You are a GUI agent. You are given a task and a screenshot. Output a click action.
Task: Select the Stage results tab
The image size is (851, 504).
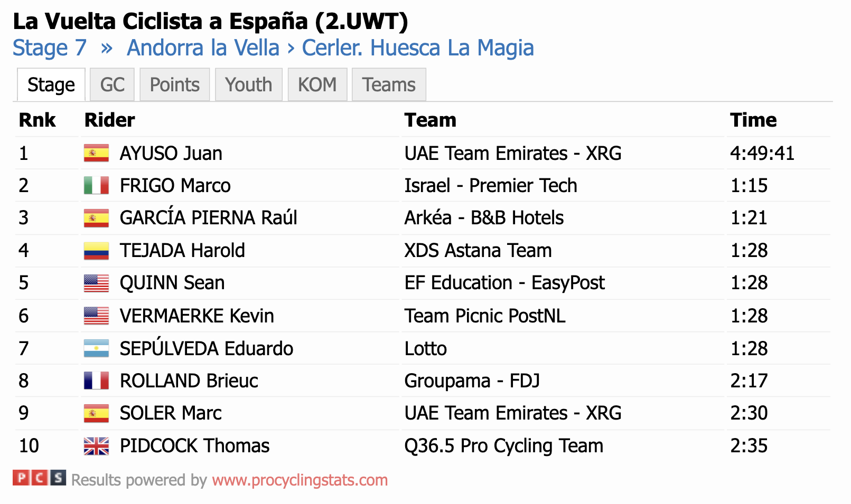click(x=51, y=84)
